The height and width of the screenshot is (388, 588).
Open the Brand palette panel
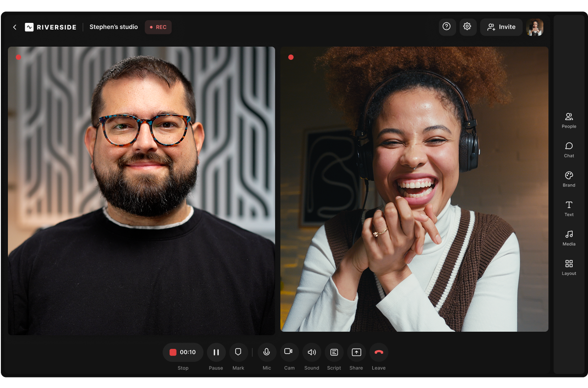coord(569,179)
